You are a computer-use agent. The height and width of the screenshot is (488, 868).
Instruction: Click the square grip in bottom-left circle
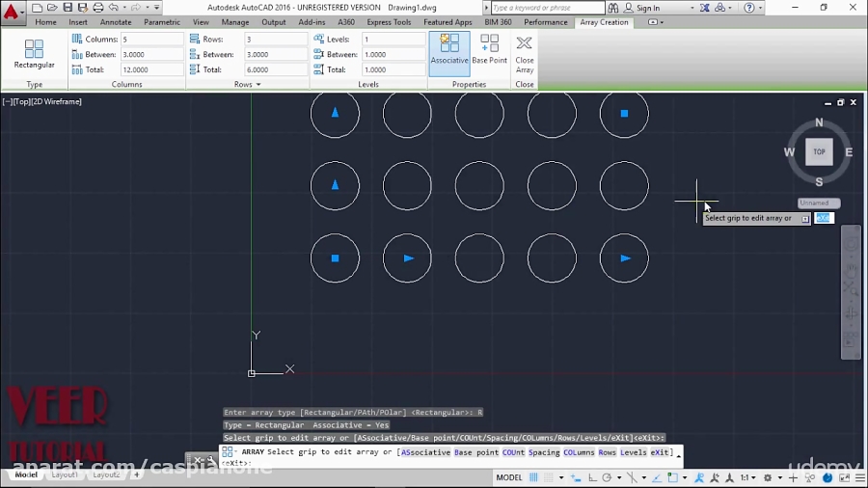[x=335, y=258]
